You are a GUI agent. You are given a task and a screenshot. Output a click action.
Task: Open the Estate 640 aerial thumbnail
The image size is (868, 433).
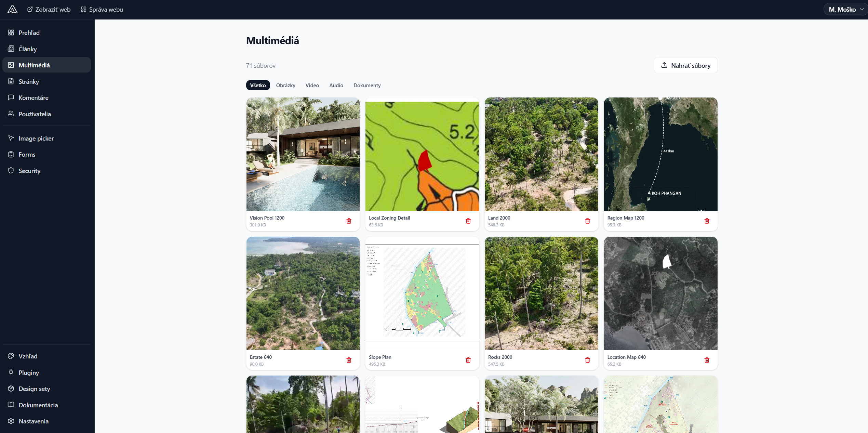pos(303,293)
